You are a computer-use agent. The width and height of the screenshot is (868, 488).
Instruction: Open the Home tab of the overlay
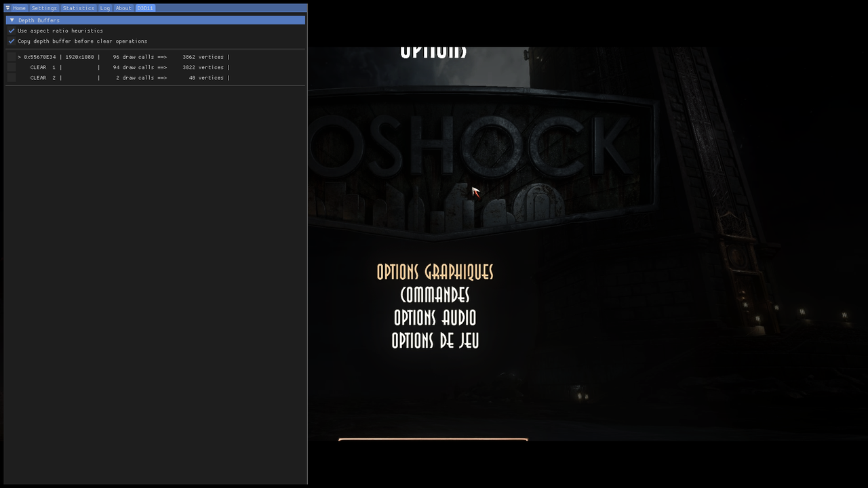pos(18,7)
